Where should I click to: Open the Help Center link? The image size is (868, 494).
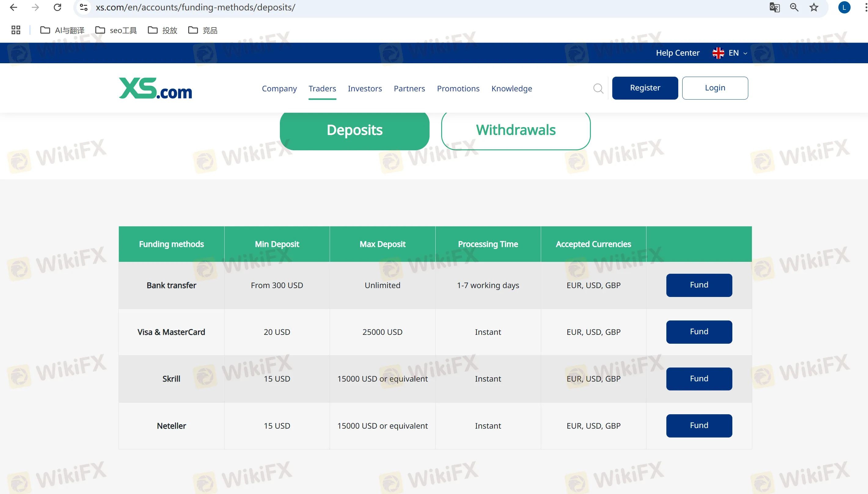(x=677, y=53)
